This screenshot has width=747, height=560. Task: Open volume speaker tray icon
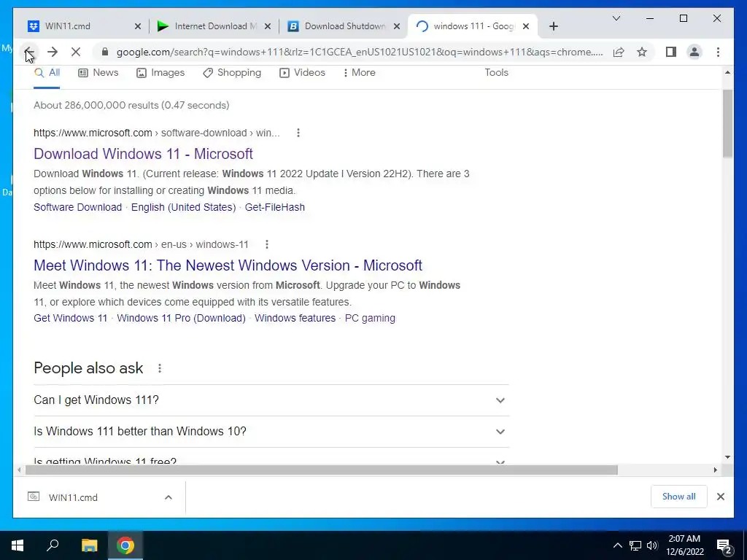652,545
